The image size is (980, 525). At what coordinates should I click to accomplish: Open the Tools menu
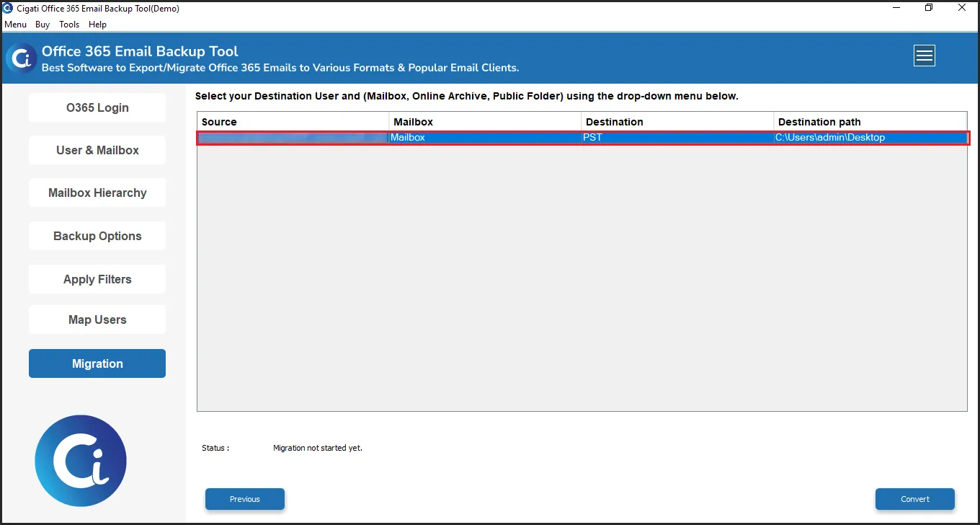(69, 25)
